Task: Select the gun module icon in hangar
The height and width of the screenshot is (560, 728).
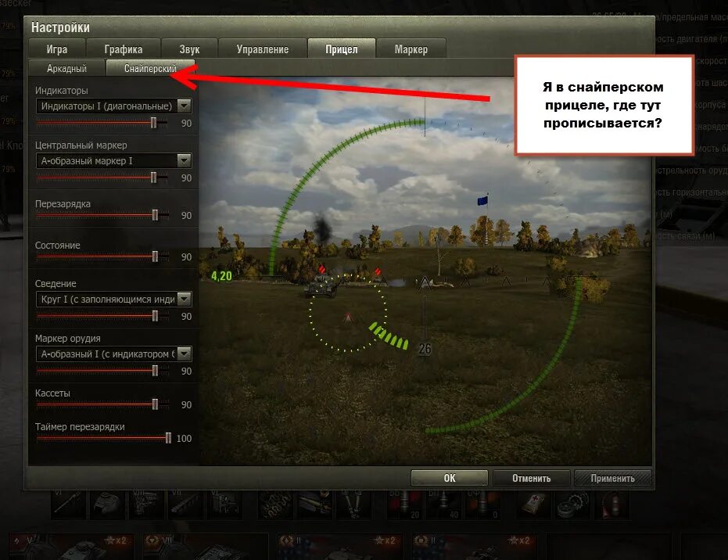Action: coord(70,504)
